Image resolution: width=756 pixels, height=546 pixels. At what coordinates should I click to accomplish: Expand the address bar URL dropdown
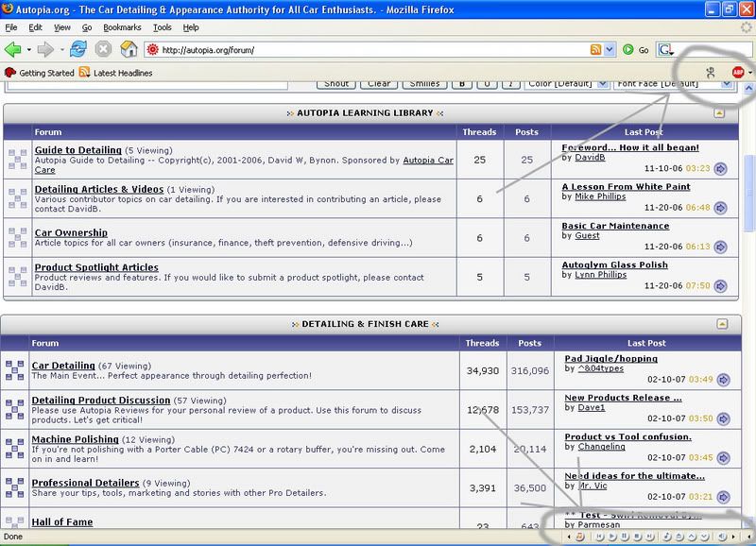pos(610,50)
